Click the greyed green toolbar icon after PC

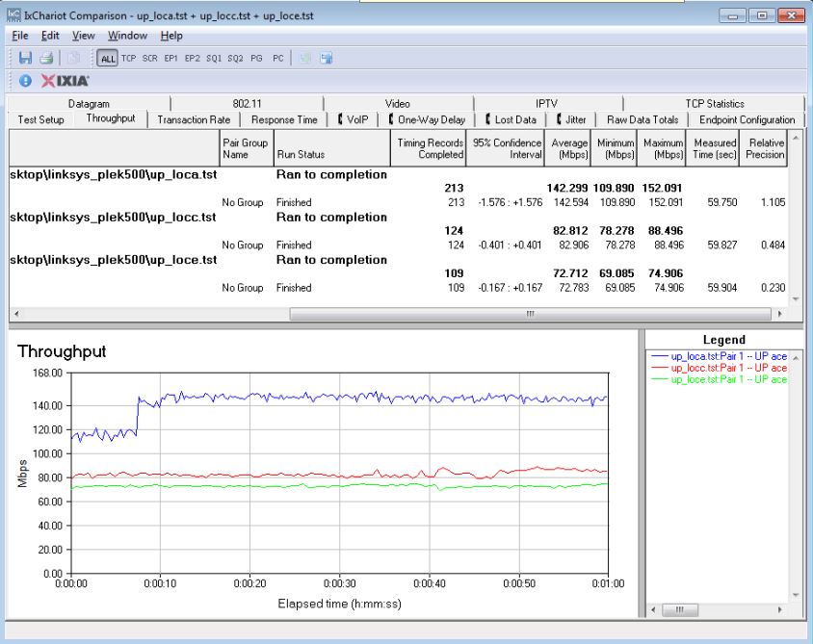pyautogui.click(x=305, y=58)
